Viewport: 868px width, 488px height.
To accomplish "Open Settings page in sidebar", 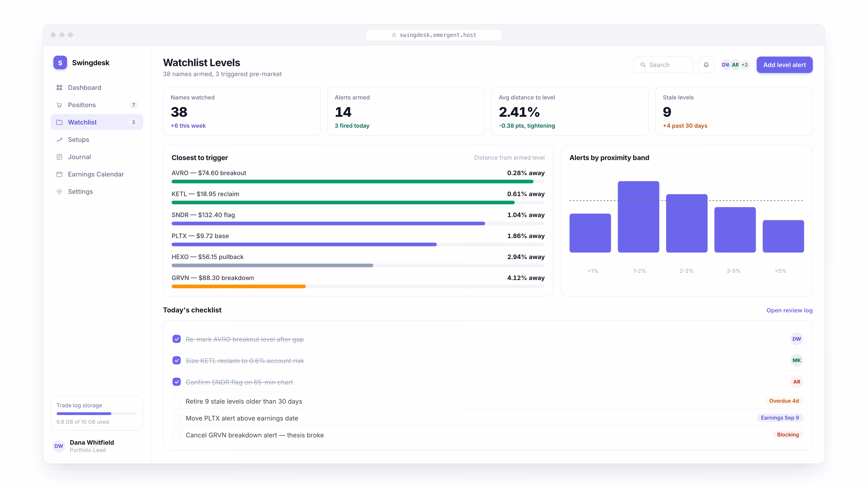I will pos(97,192).
